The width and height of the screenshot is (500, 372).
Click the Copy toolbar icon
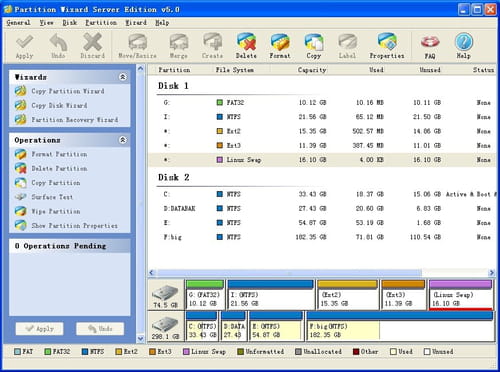[x=314, y=46]
